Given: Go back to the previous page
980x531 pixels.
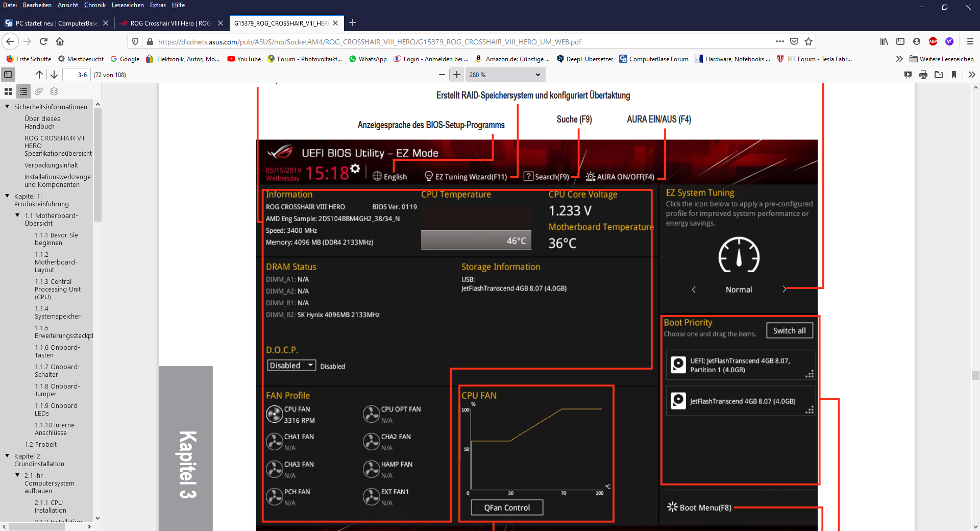Looking at the screenshot, I should [x=10, y=41].
